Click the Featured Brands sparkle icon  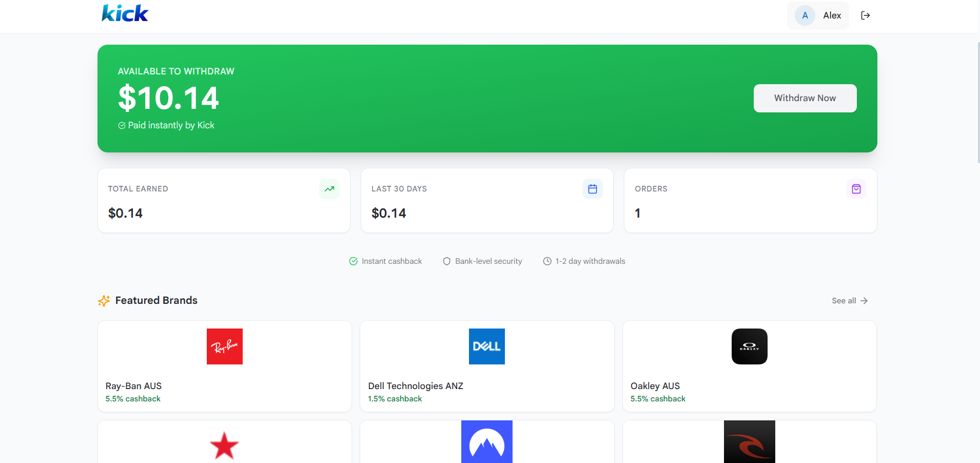(104, 301)
